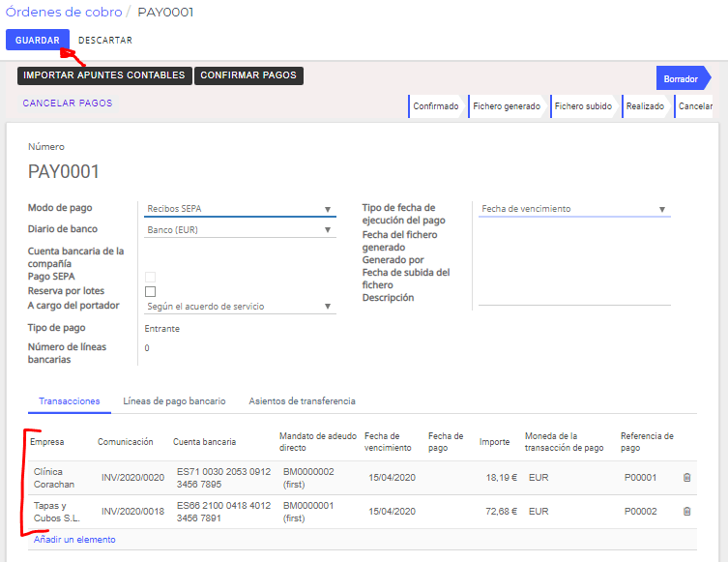Screen dimensions: 728x562
Task: Switch to Líneas de pago bancario tab
Action: tap(174, 401)
